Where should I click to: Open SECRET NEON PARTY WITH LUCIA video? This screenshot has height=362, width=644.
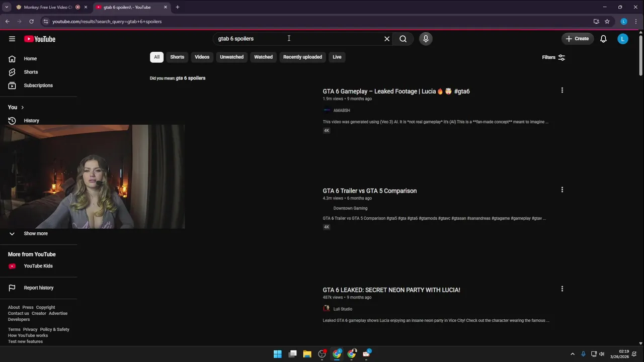coord(391,290)
